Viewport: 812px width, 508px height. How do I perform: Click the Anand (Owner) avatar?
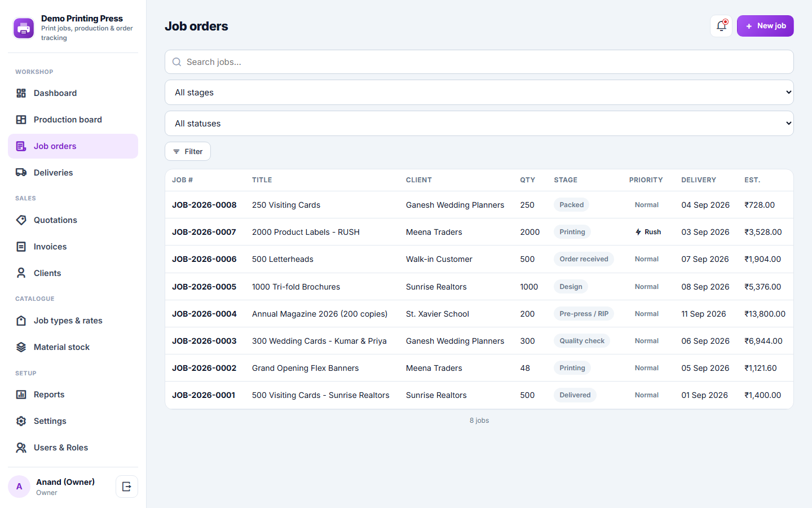point(19,487)
